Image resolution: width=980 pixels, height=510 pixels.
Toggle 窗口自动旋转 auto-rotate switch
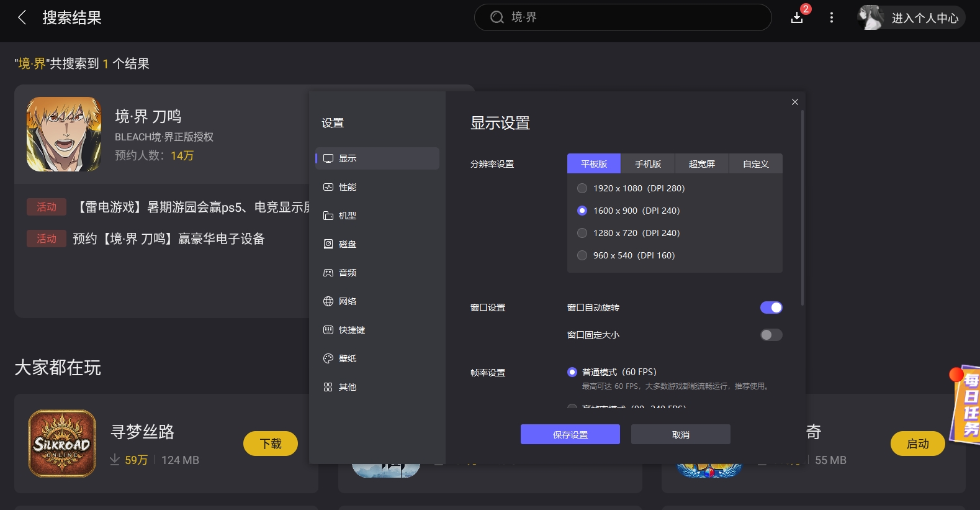[x=771, y=307]
